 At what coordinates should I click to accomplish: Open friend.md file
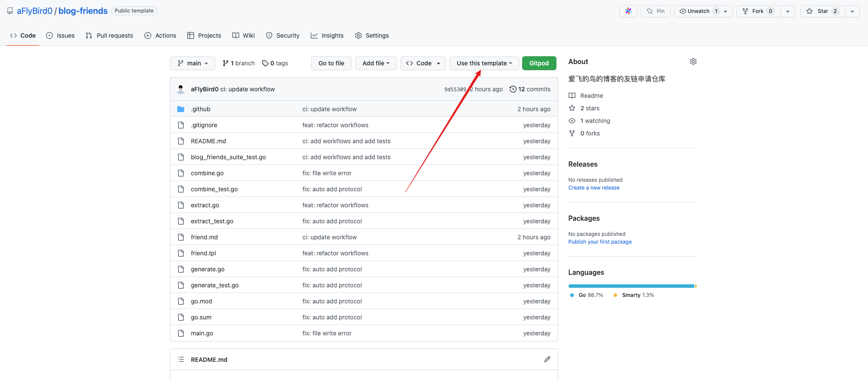click(x=205, y=237)
